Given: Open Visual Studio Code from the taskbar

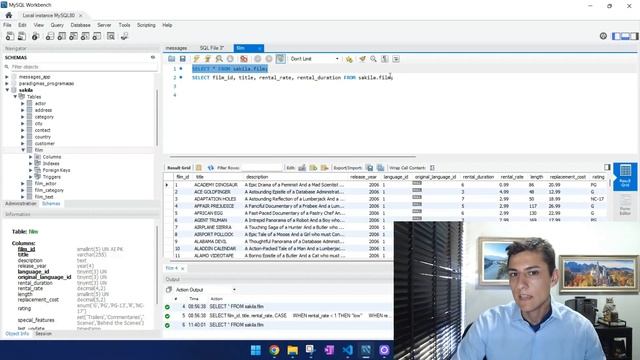Looking at the screenshot, I should (x=347, y=350).
